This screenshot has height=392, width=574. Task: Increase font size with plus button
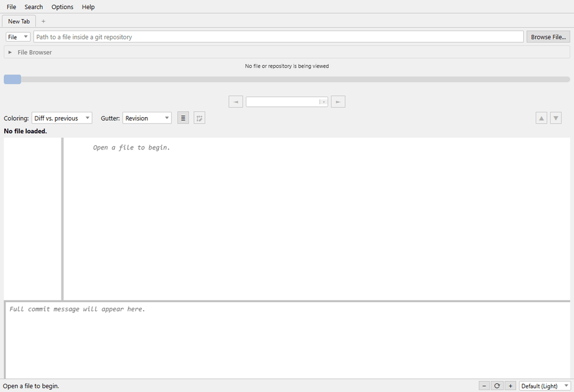pyautogui.click(x=510, y=386)
